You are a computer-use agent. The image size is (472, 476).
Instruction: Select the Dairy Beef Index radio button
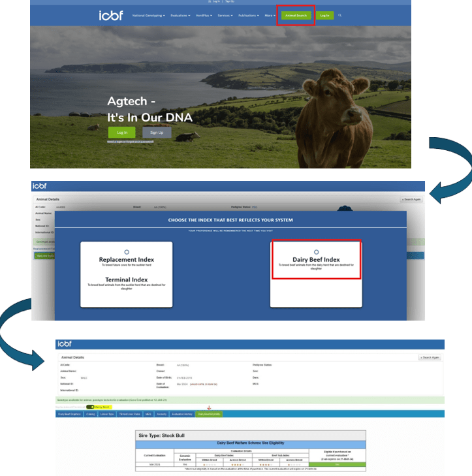pos(317,251)
